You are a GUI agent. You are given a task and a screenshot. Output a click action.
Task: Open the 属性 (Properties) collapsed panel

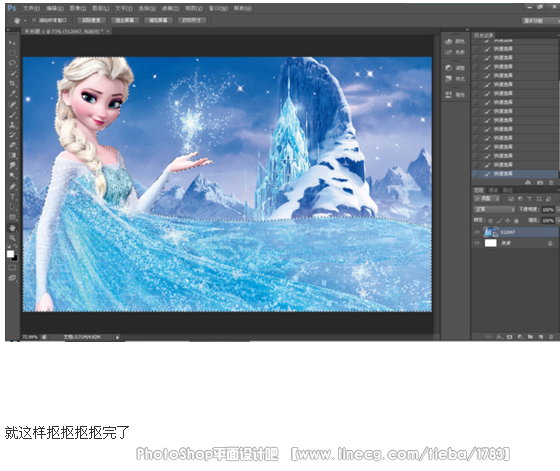coord(455,95)
